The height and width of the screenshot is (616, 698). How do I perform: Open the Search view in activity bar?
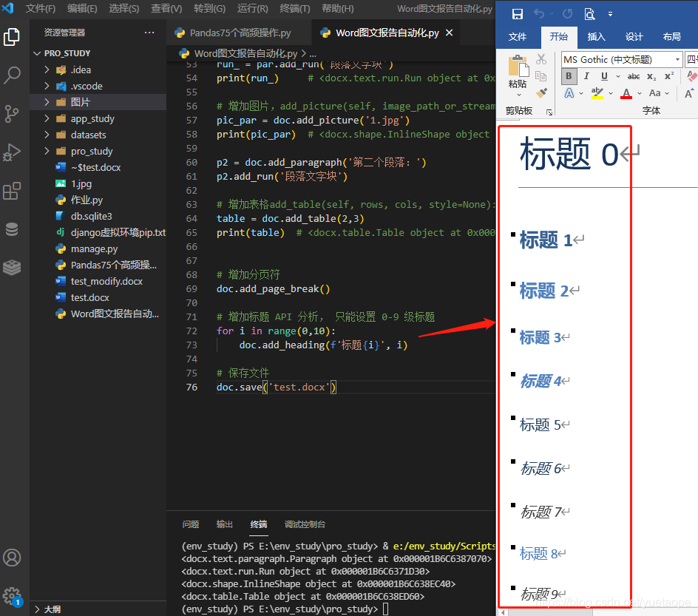point(12,75)
